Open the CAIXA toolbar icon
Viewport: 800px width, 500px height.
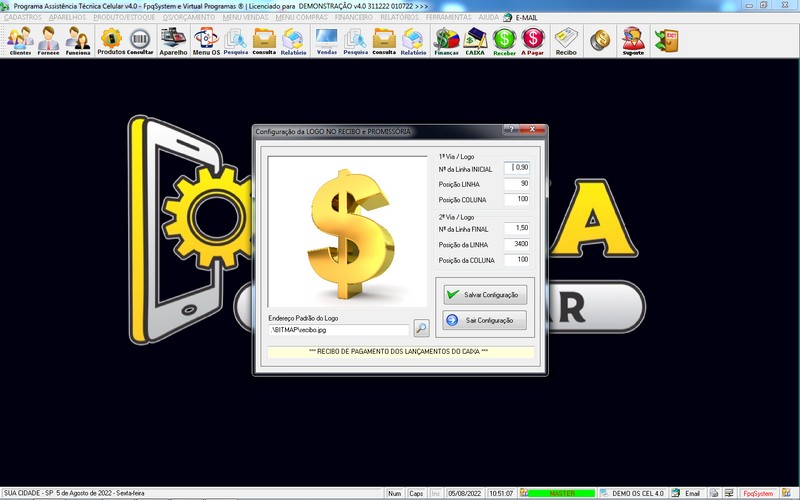click(x=475, y=41)
